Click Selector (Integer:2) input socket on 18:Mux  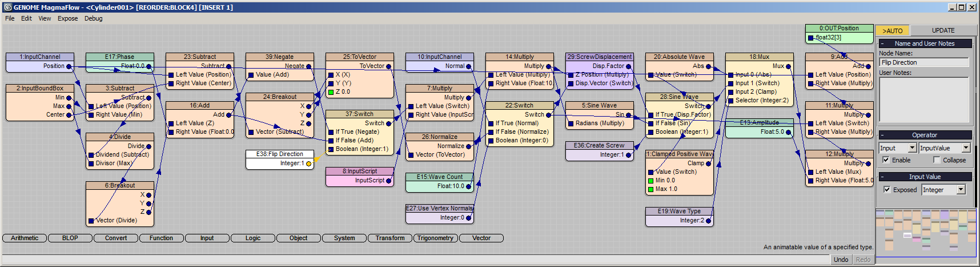(730, 101)
